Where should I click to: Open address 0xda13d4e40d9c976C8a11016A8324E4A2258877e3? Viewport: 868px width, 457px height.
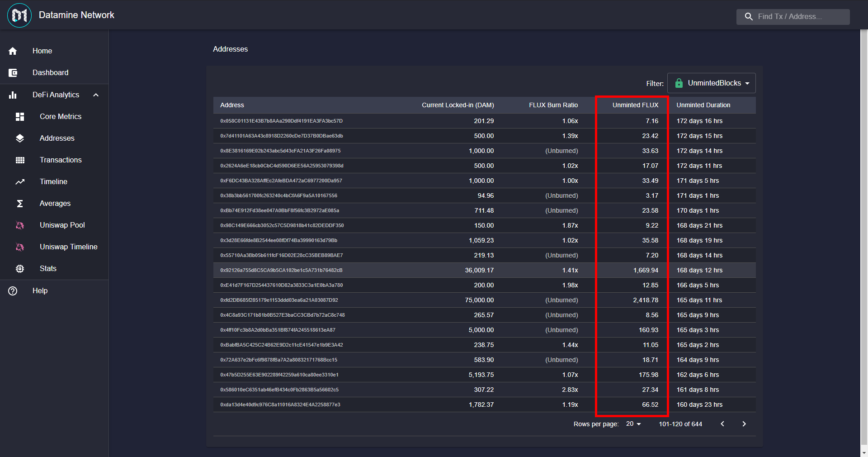pos(280,405)
